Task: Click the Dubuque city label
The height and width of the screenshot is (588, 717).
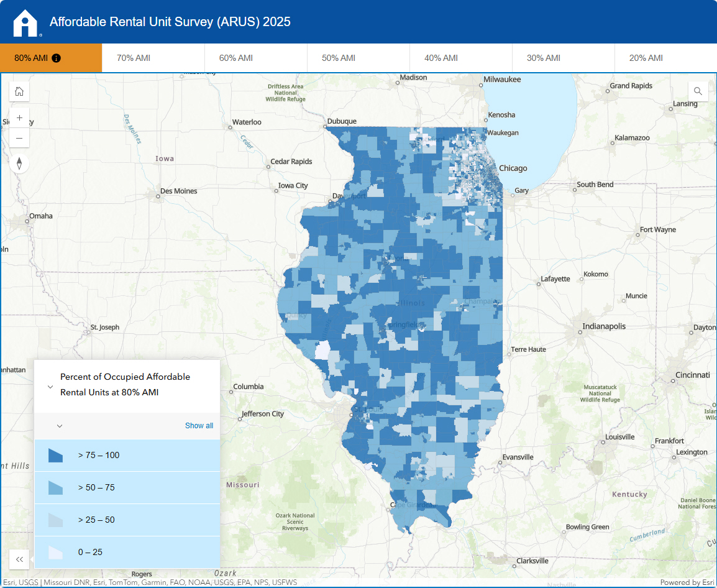Action: 342,121
